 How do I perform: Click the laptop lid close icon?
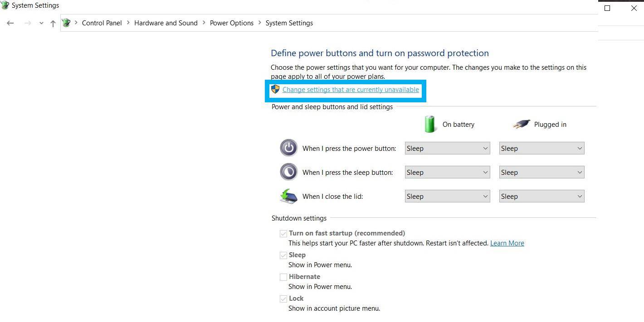[288, 196]
